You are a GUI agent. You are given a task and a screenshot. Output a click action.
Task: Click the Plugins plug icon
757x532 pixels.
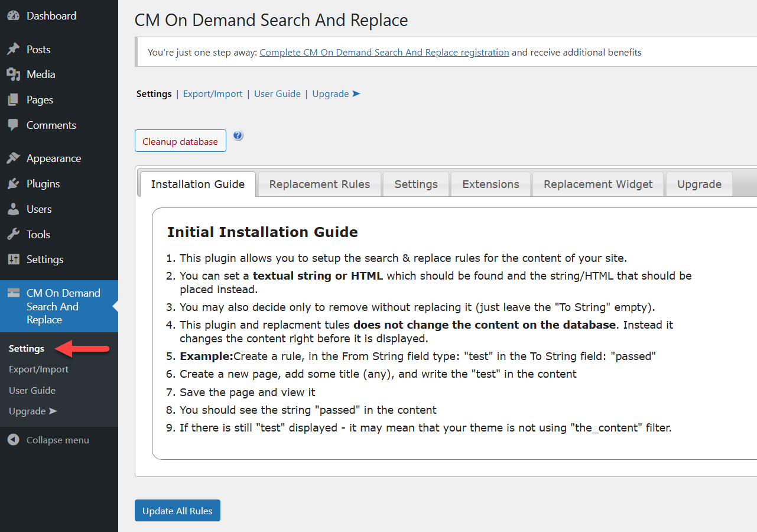[x=13, y=184]
